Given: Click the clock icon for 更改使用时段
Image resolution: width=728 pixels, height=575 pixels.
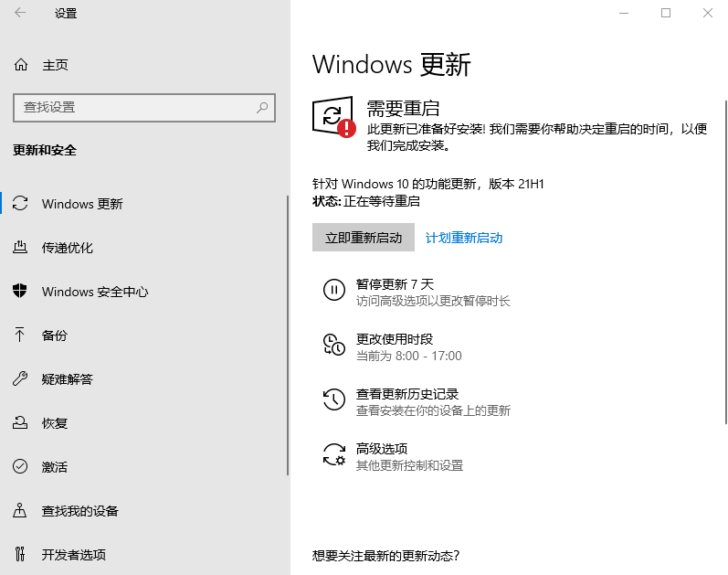Looking at the screenshot, I should point(333,345).
